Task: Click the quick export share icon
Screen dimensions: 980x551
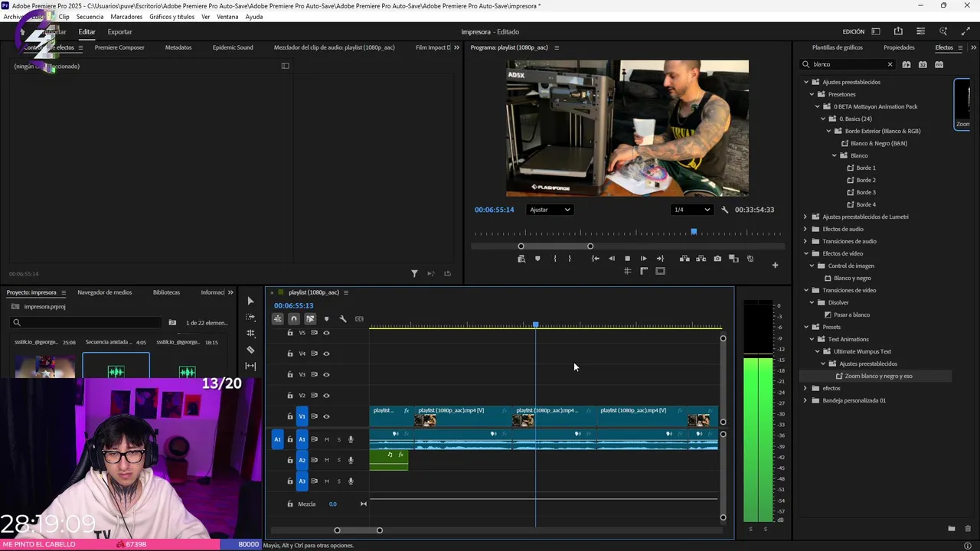Action: tap(898, 31)
